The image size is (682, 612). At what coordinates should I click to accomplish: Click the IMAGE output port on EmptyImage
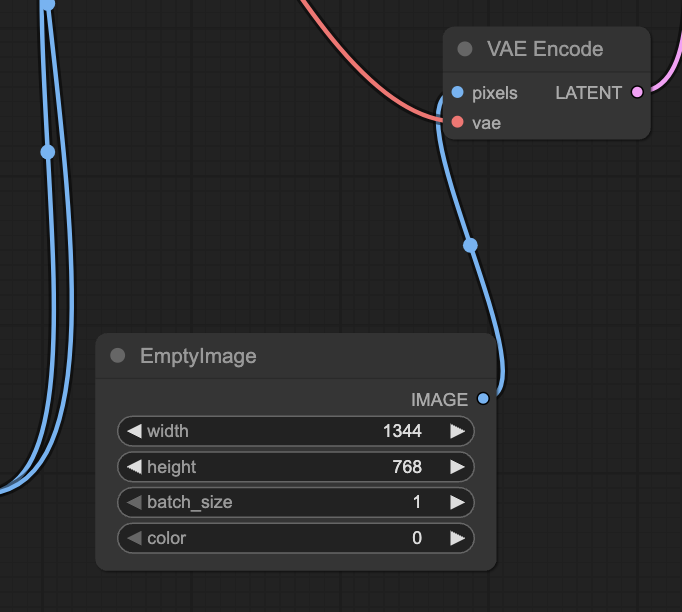click(484, 399)
